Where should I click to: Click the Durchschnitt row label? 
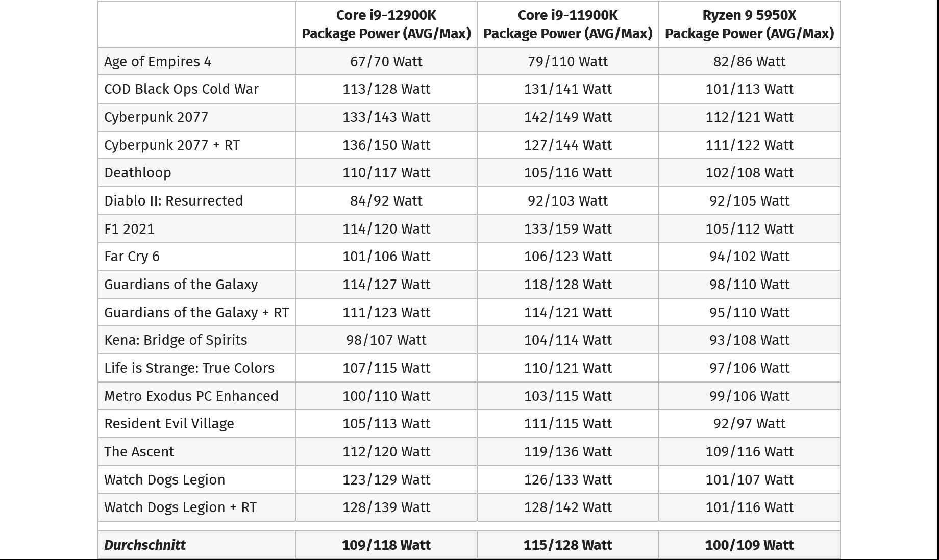tap(145, 545)
